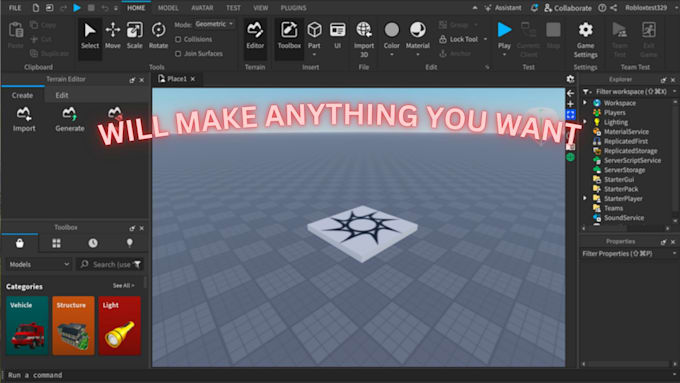The image size is (680, 383).
Task: Switch to the PLUGINS ribbon tab
Action: click(x=293, y=8)
